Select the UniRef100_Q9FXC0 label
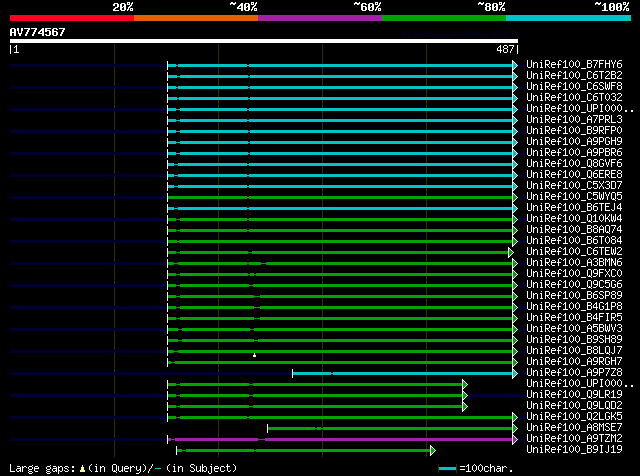Screen dimensions: 640x476 click(x=574, y=274)
